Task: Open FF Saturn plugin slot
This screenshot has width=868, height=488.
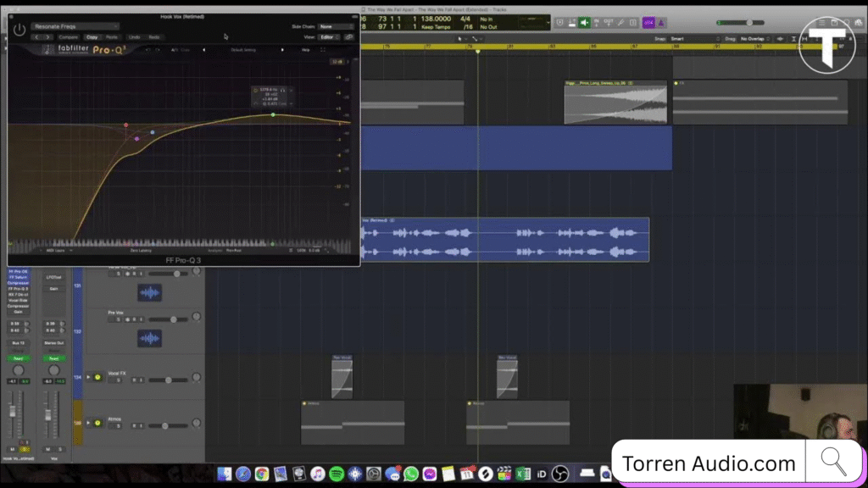Action: (x=18, y=277)
